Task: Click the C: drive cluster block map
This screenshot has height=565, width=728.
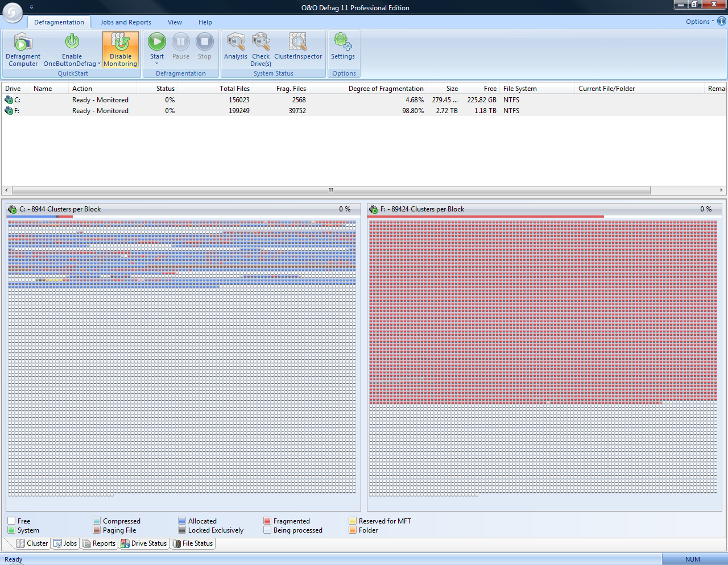Action: [x=182, y=358]
